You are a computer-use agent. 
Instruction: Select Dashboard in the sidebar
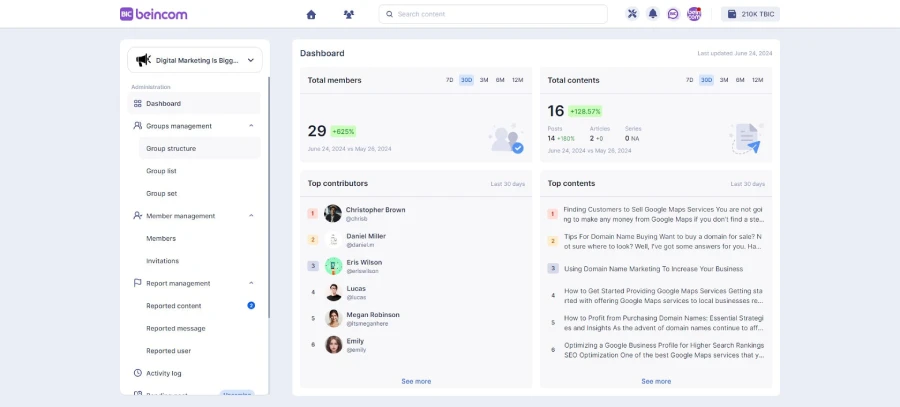193,103
